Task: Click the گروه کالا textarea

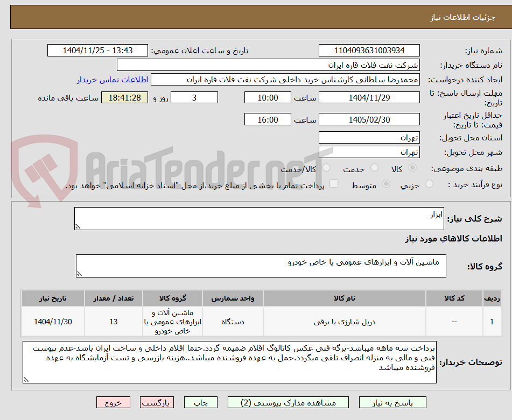Action: point(261,266)
